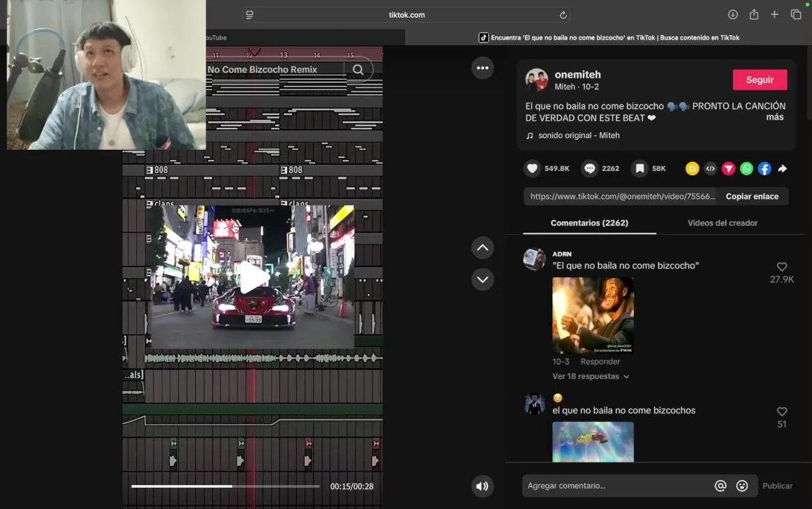The image size is (812, 509).
Task: Select the video URL text field
Action: (621, 197)
